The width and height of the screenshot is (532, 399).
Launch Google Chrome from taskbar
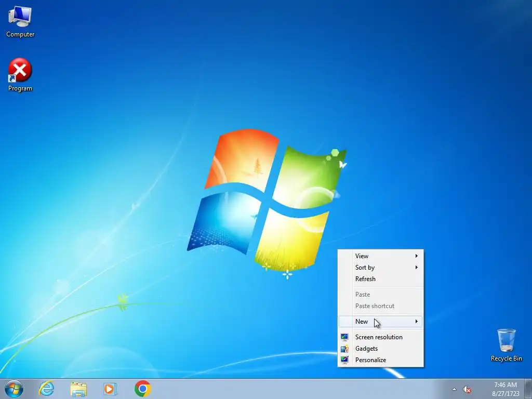click(x=142, y=389)
